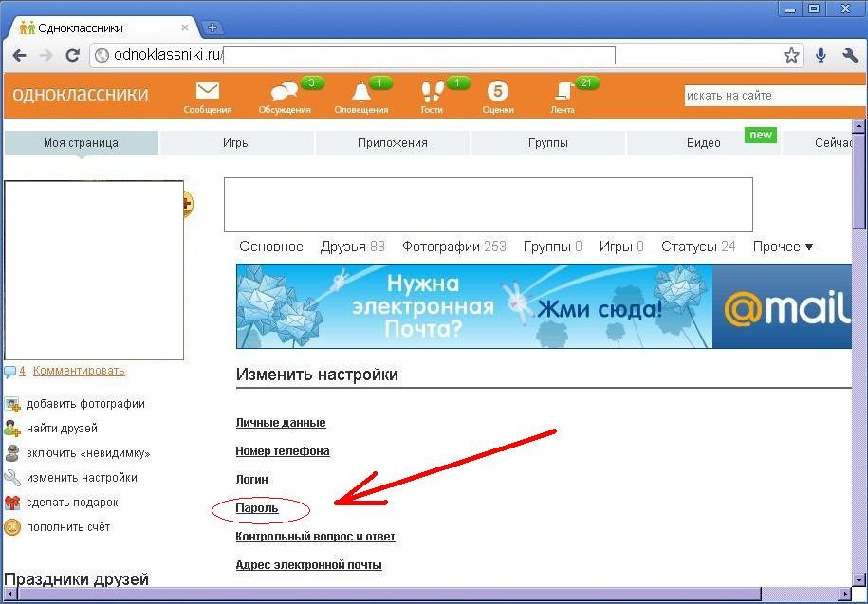Open Обсуждения speech bubbles icon

tap(285, 91)
